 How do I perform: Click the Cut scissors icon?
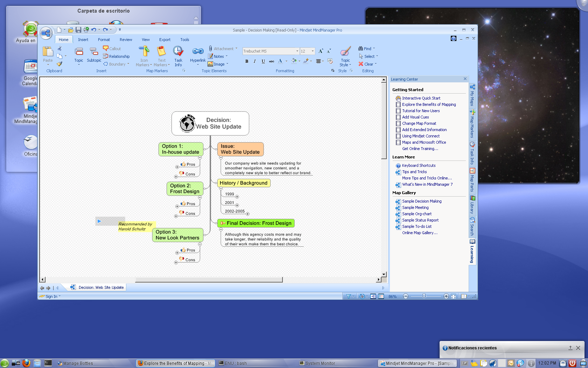coord(59,48)
